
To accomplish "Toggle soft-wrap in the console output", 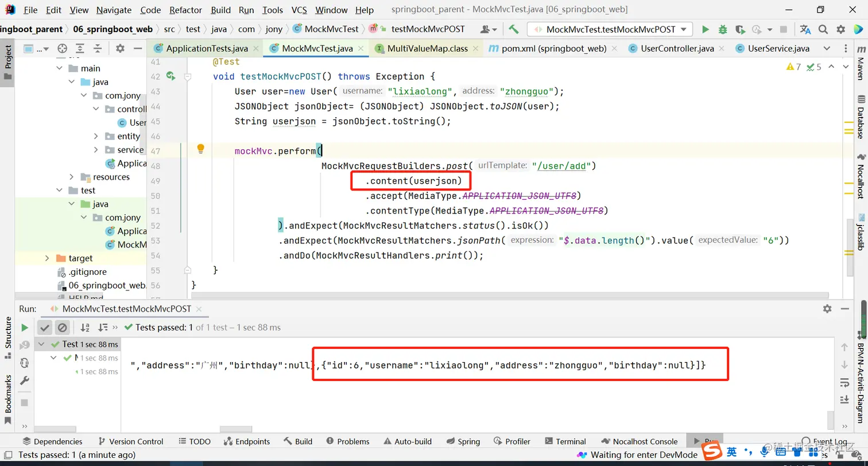I will (x=844, y=382).
